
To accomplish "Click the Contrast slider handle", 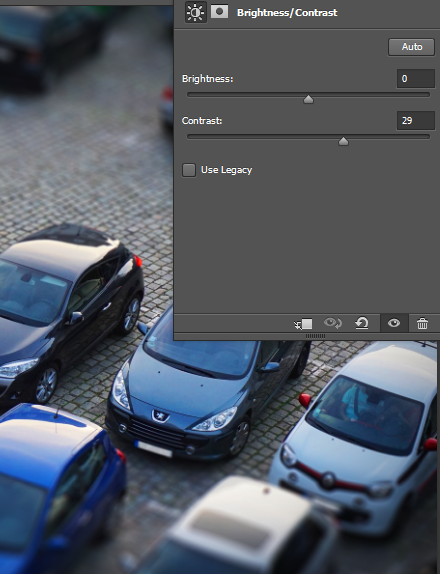I will (343, 141).
